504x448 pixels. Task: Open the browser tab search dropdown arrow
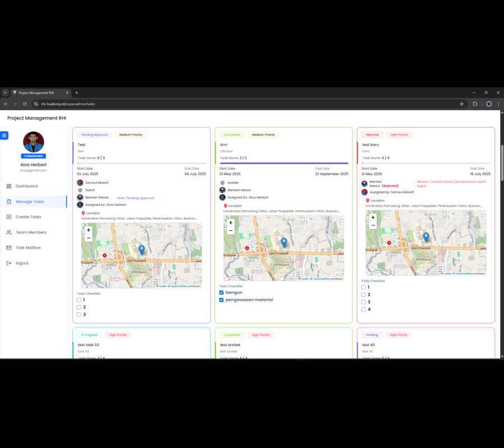point(5,92)
